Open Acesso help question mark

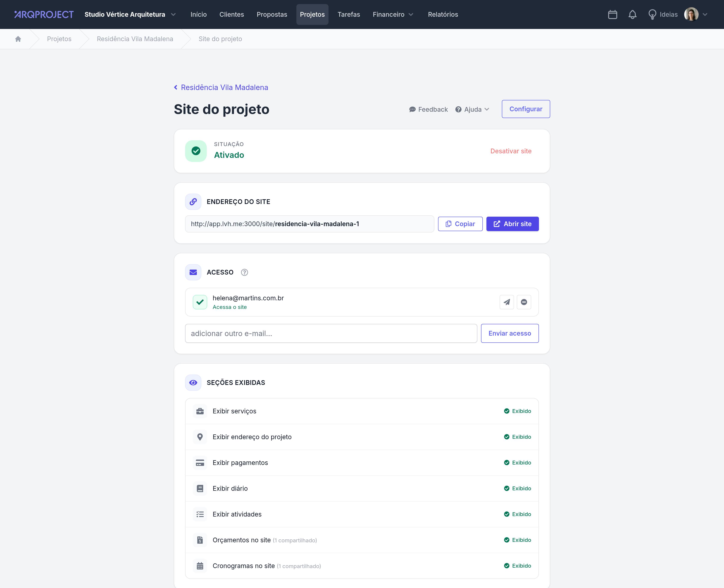(x=244, y=272)
